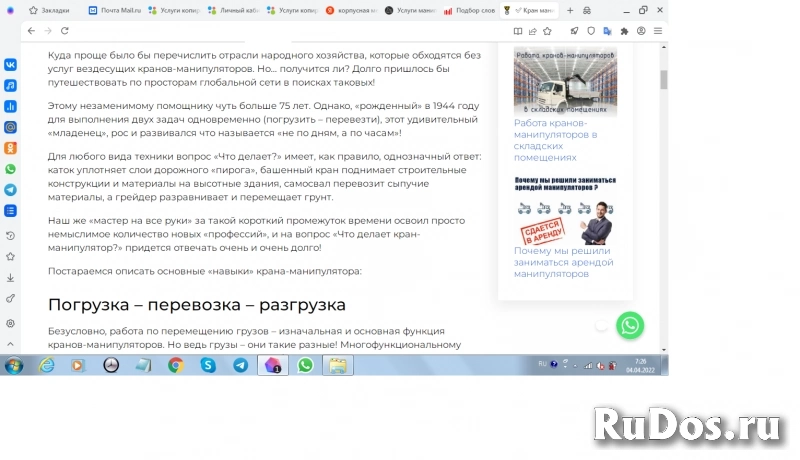Open the key icon in the sidebar
The width and height of the screenshot is (800, 460).
click(x=10, y=298)
